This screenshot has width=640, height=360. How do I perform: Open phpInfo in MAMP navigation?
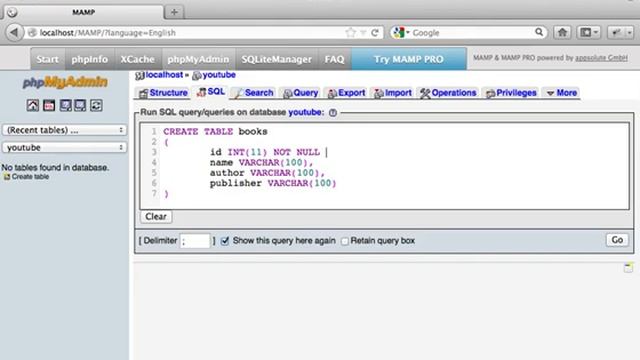pos(90,59)
